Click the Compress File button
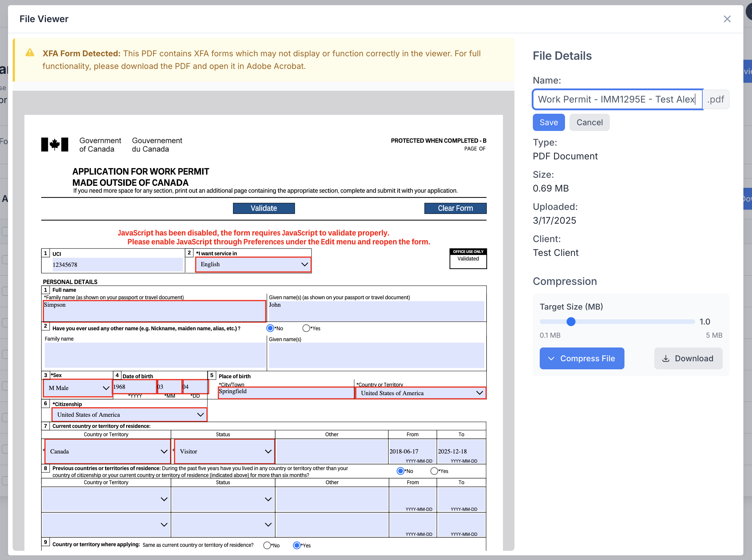Image resolution: width=752 pixels, height=560 pixels. point(582,358)
